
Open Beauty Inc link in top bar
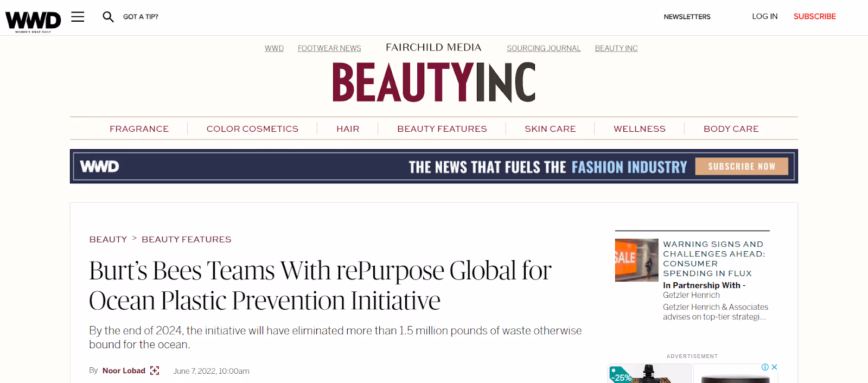616,48
